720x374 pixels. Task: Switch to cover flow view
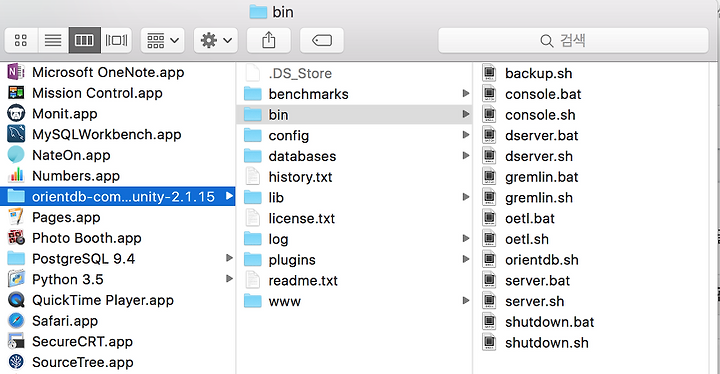tap(116, 40)
